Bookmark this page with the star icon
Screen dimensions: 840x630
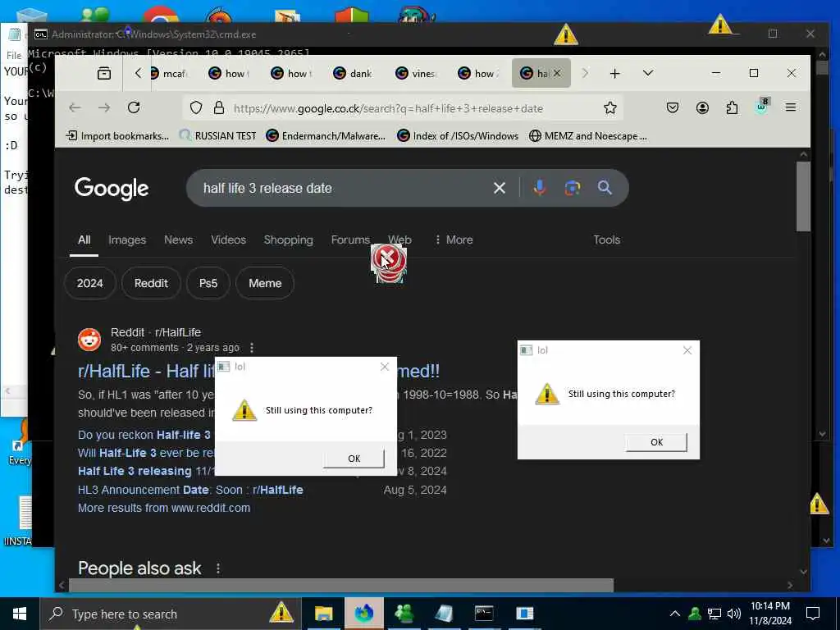[x=609, y=107]
